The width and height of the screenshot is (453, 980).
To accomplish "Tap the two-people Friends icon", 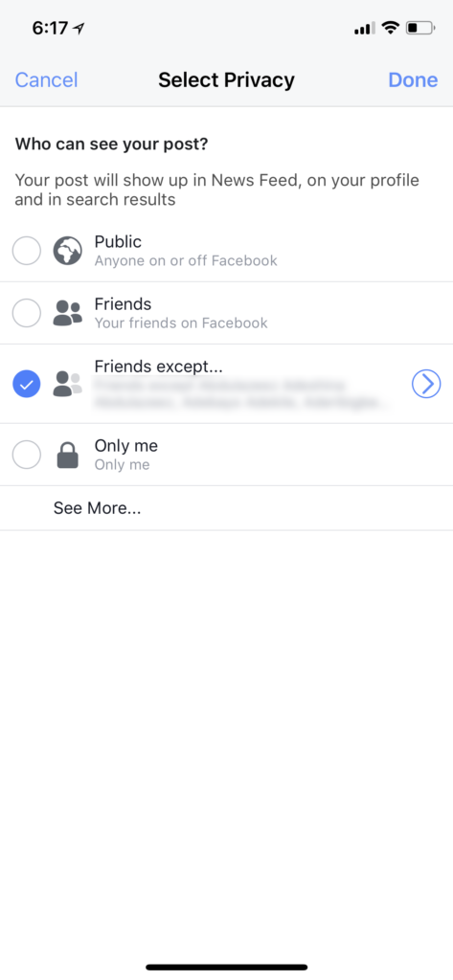I will (x=68, y=313).
